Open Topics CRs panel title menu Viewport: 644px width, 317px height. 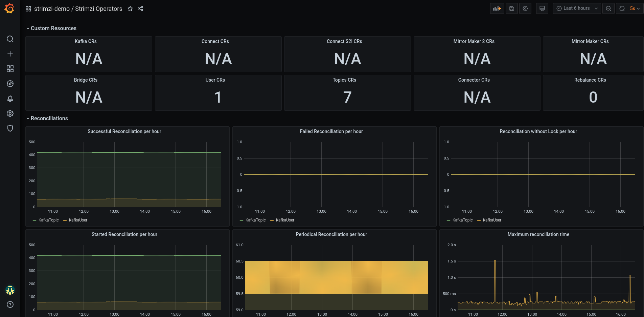click(x=344, y=80)
